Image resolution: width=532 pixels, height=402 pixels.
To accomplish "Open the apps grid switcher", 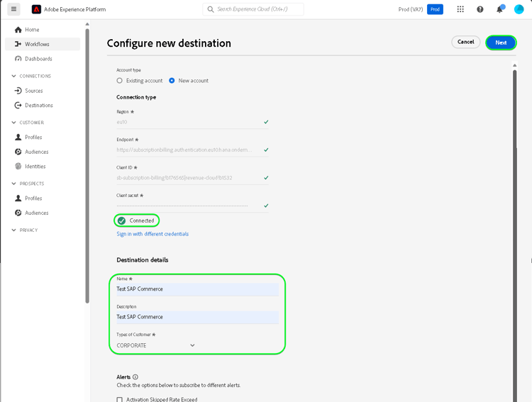I will click(x=460, y=9).
